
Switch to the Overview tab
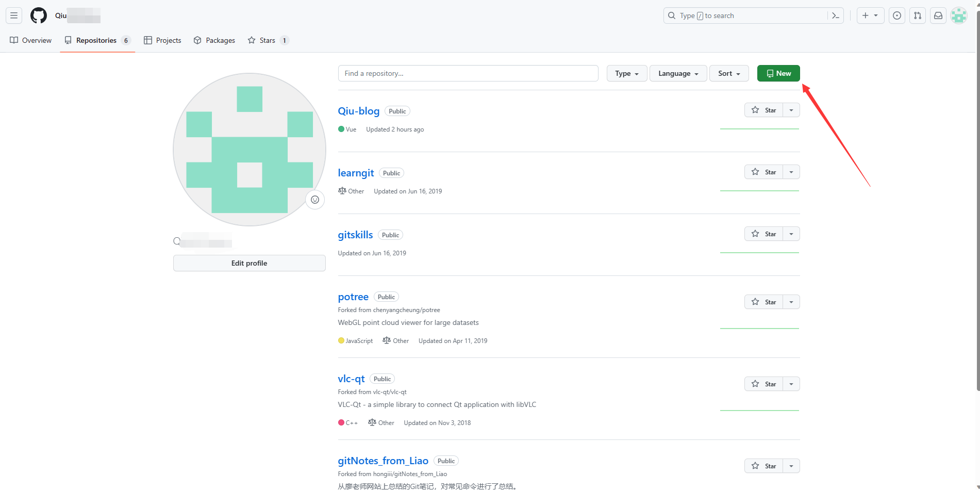[x=31, y=40]
